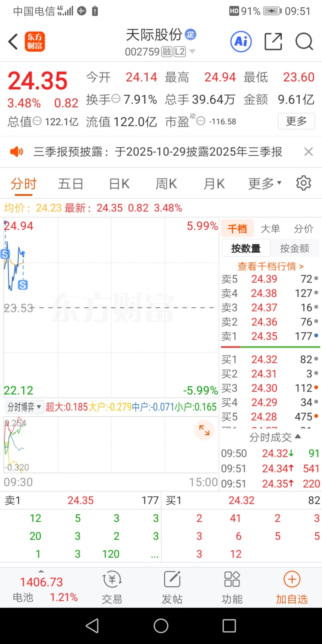Tap the bottom 卖1 24.35 177 queue header
The image size is (322, 644).
coord(80,500)
